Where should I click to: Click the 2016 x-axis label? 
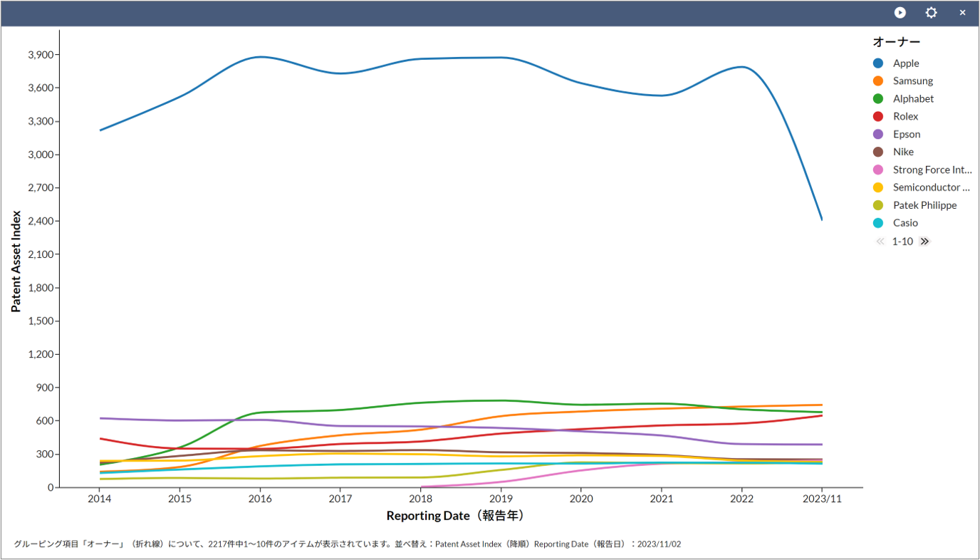260,499
